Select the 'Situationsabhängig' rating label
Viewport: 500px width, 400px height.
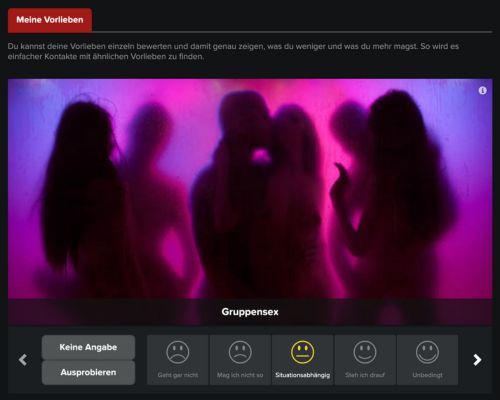tap(302, 375)
